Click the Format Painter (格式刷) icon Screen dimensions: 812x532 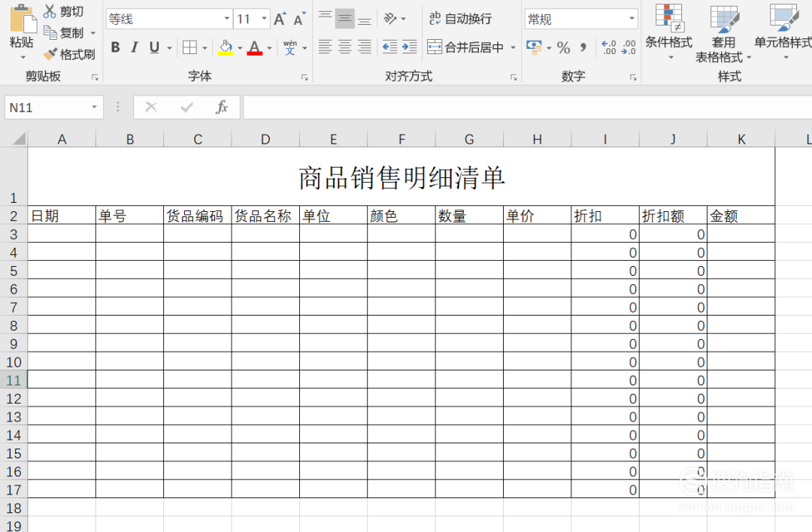[x=50, y=54]
